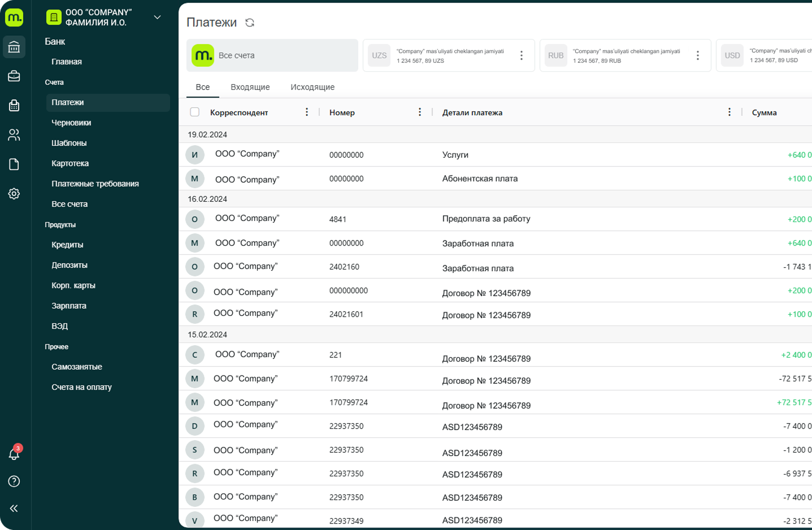Select the USD account card
Image resolution: width=812 pixels, height=530 pixels.
(764, 55)
